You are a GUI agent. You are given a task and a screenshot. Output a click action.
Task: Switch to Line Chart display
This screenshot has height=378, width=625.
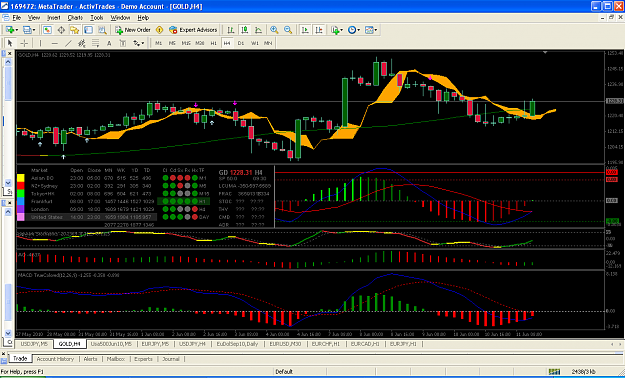tap(258, 30)
